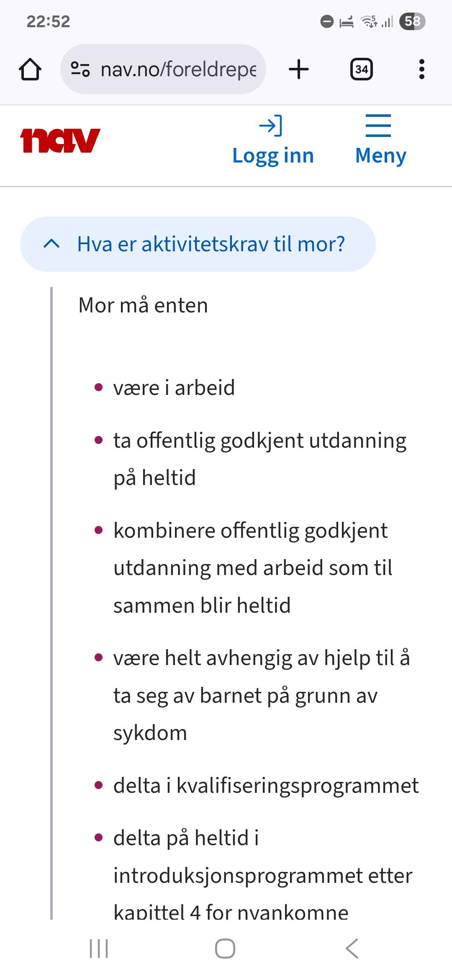Open the tab switcher showing 34 tabs
The image size is (452, 980).
(362, 69)
